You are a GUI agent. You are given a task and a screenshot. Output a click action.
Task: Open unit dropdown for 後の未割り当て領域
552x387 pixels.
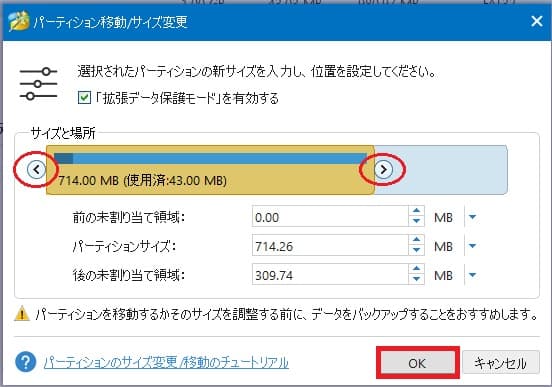pyautogui.click(x=472, y=275)
